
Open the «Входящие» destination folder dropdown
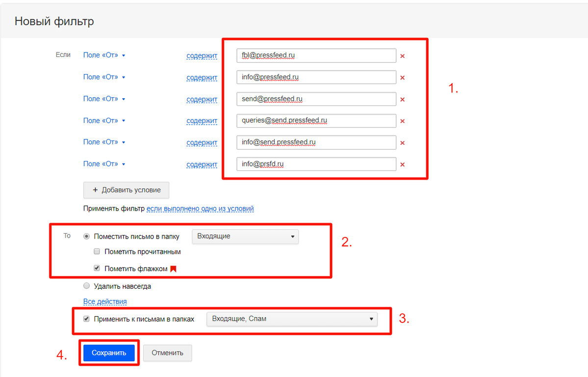(x=245, y=237)
